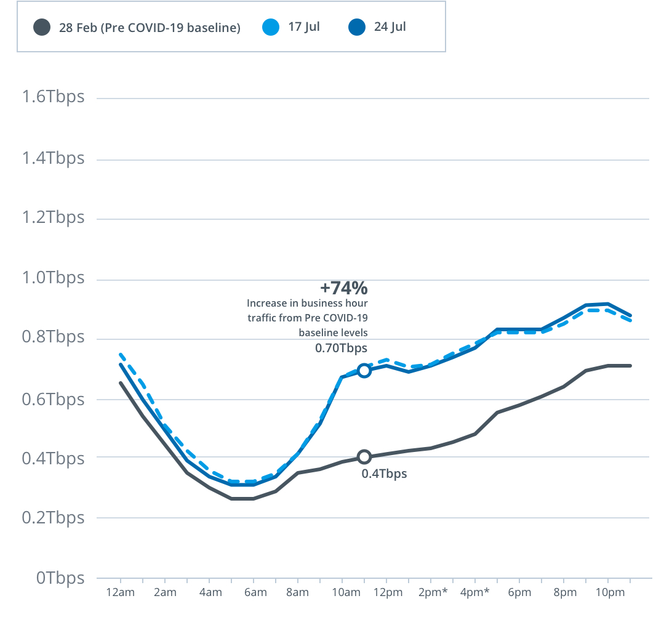Click the 2pm* x-axis label
Screen dimensions: 672x617
pyautogui.click(x=433, y=592)
